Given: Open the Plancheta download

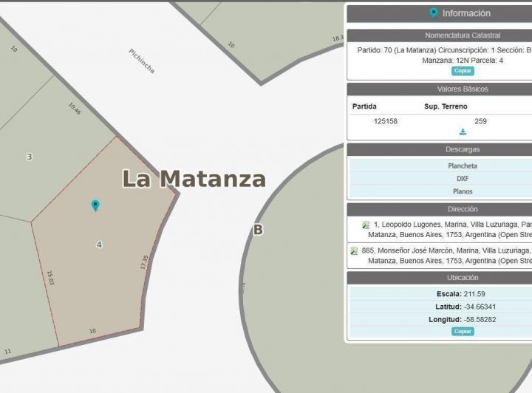Looking at the screenshot, I should 463,165.
